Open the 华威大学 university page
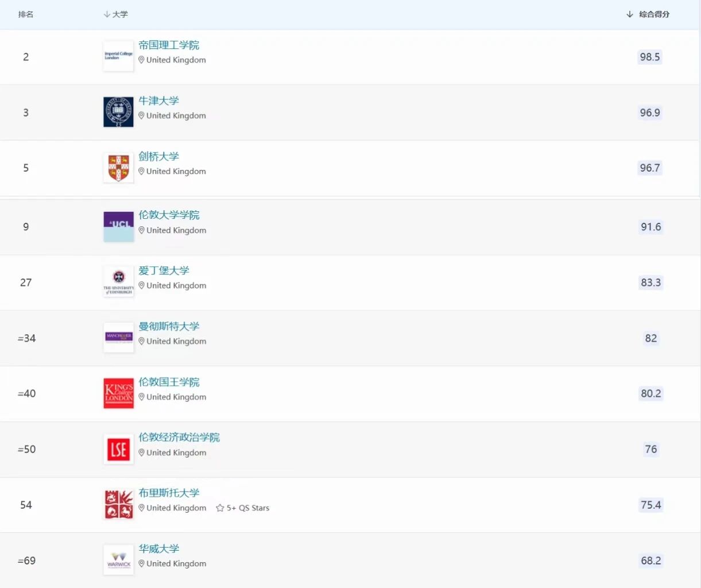The image size is (701, 588). [159, 548]
